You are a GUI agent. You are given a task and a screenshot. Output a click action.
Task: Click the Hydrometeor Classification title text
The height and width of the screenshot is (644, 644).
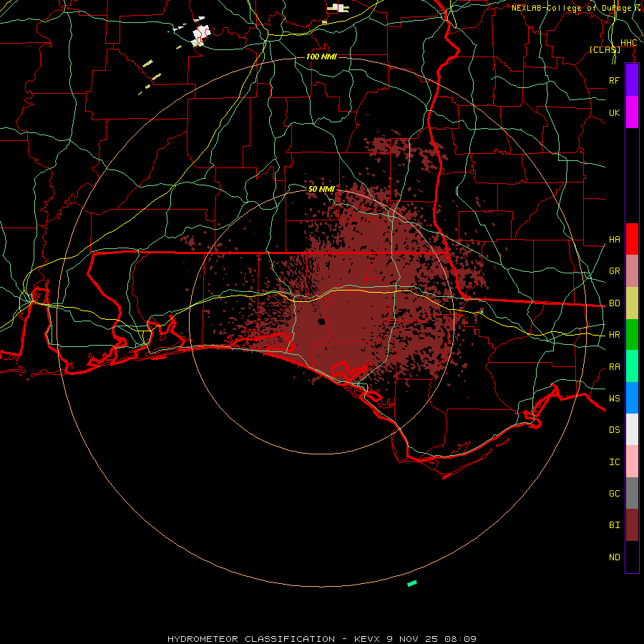251,639
